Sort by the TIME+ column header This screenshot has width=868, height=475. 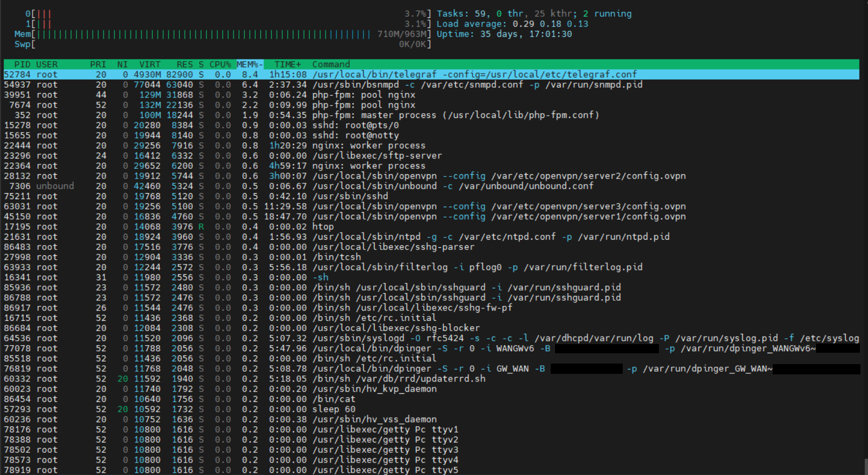(288, 64)
